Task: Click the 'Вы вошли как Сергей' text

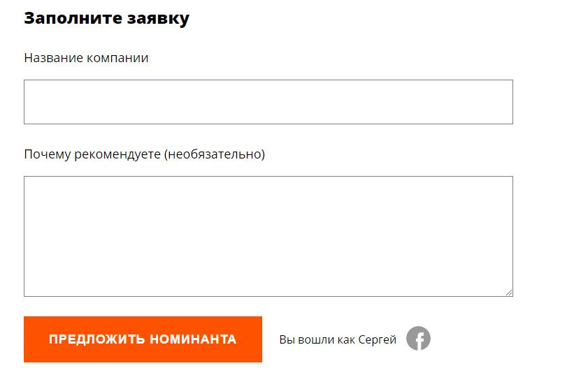Action: click(x=338, y=340)
